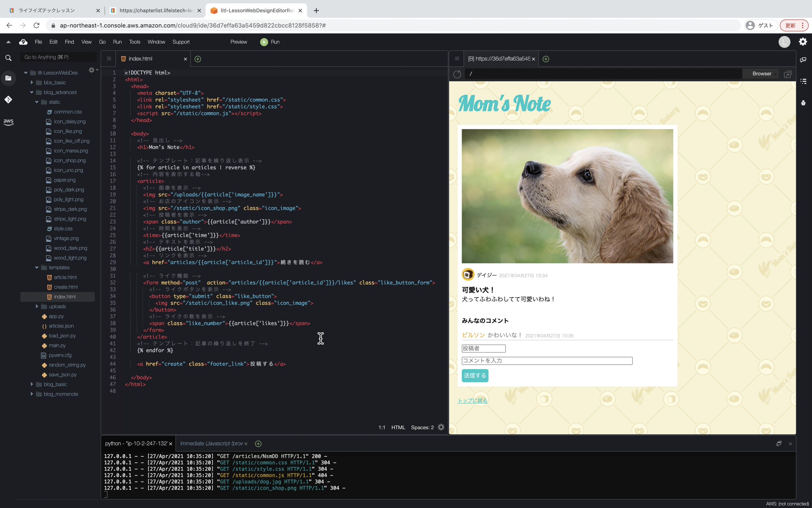812x508 pixels.
Task: Maximize the console panel
Action: (x=779, y=443)
